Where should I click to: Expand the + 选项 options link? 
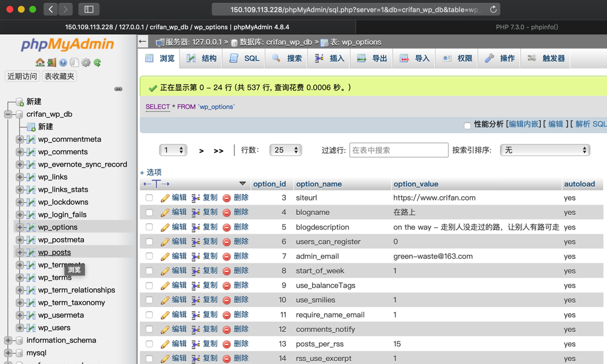pos(150,172)
